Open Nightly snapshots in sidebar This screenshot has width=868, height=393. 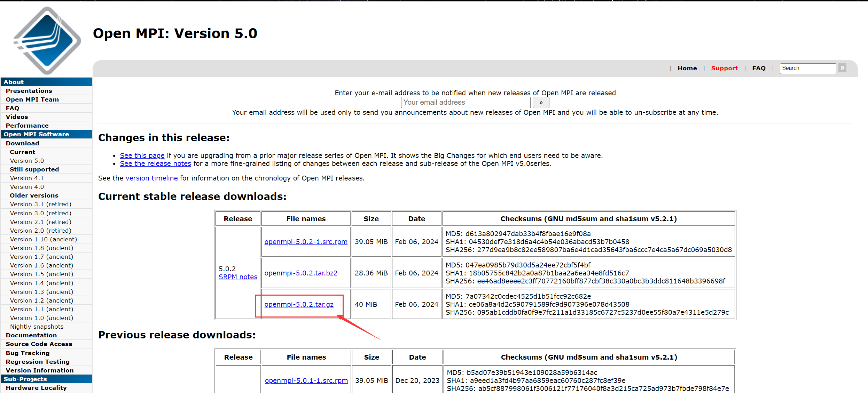pyautogui.click(x=37, y=327)
